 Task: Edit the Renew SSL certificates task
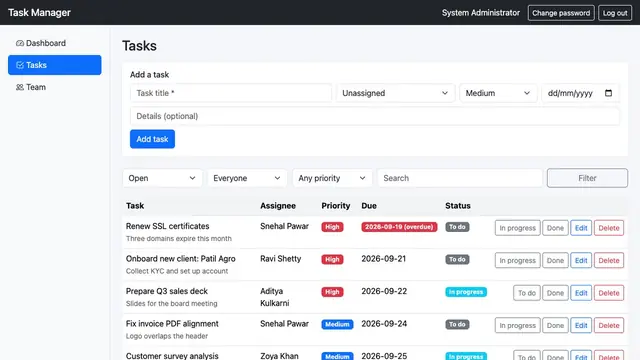coord(581,228)
